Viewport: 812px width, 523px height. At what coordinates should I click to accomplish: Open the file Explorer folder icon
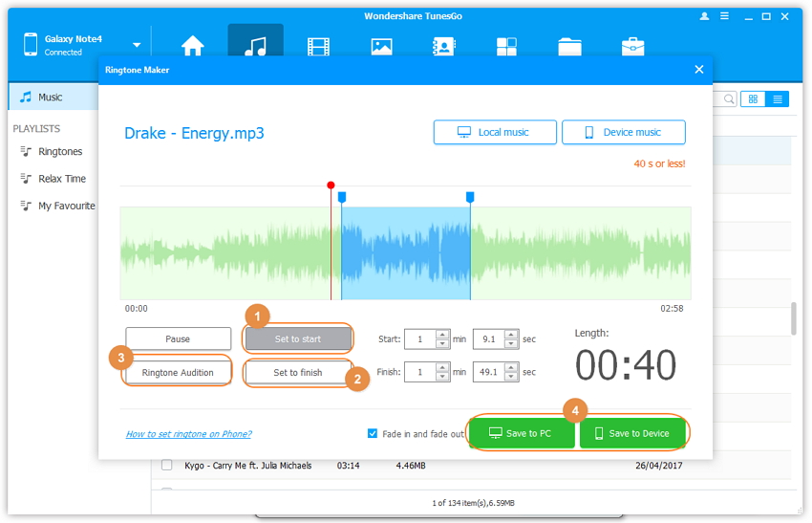click(x=569, y=47)
